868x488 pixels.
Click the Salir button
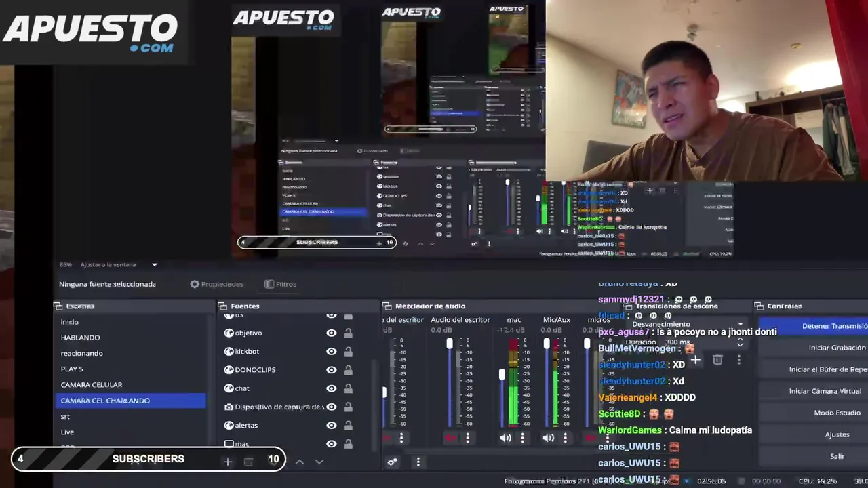coord(813,456)
